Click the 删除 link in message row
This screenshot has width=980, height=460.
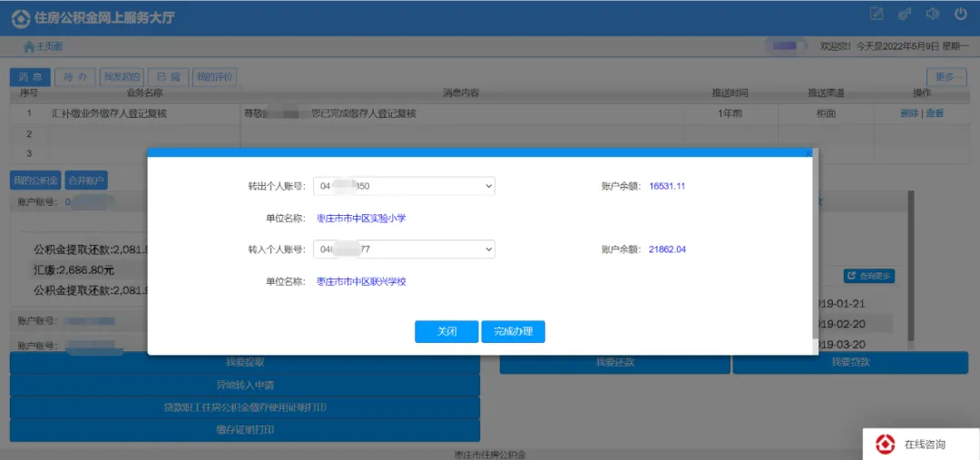(x=908, y=113)
